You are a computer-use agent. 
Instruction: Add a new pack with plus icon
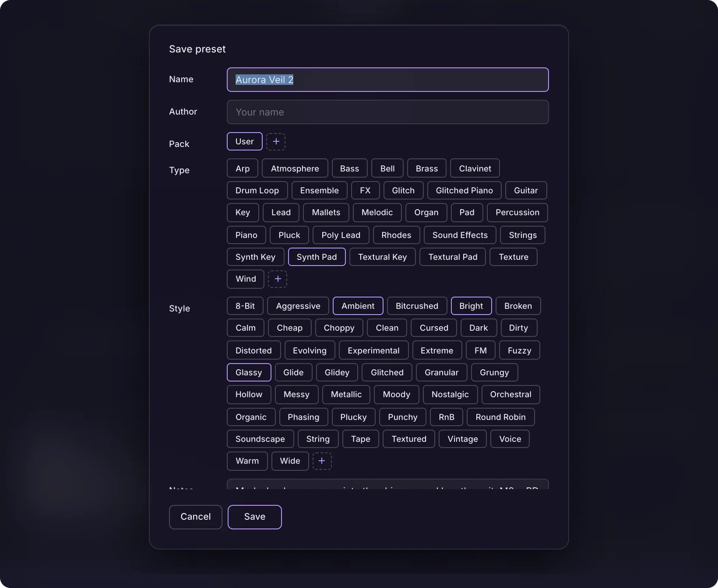click(x=276, y=141)
